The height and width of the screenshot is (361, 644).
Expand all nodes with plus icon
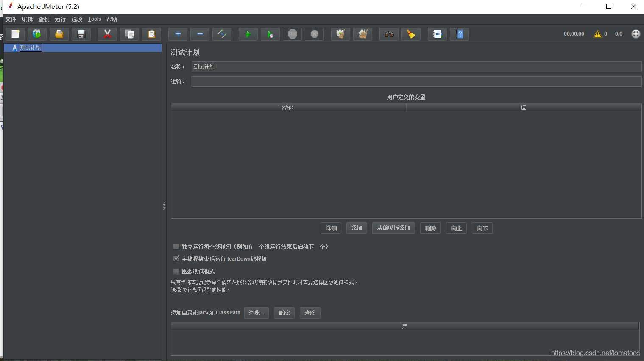tap(178, 34)
